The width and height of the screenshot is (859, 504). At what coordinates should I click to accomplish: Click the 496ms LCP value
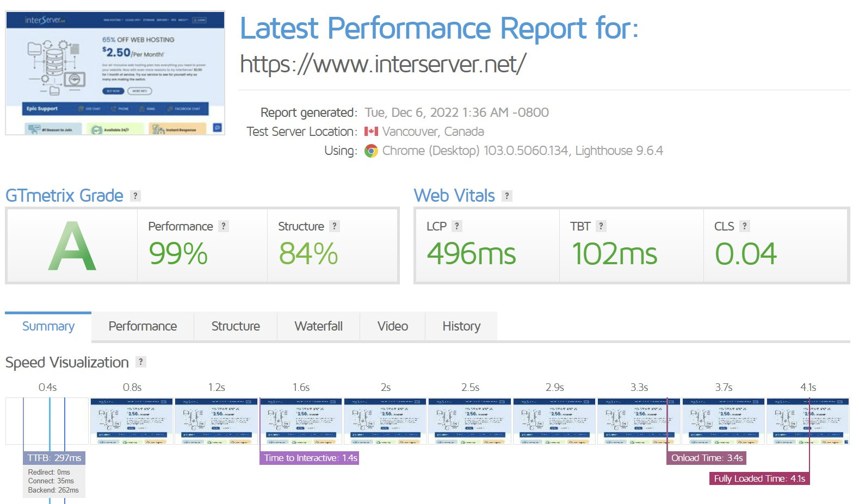tap(471, 253)
